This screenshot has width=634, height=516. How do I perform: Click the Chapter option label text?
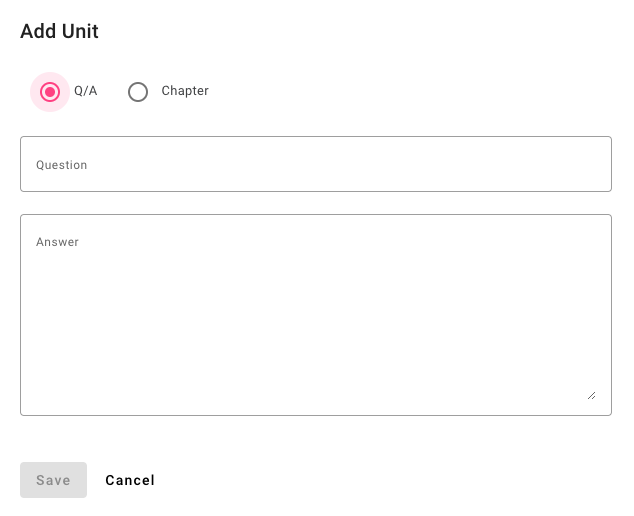pyautogui.click(x=185, y=91)
